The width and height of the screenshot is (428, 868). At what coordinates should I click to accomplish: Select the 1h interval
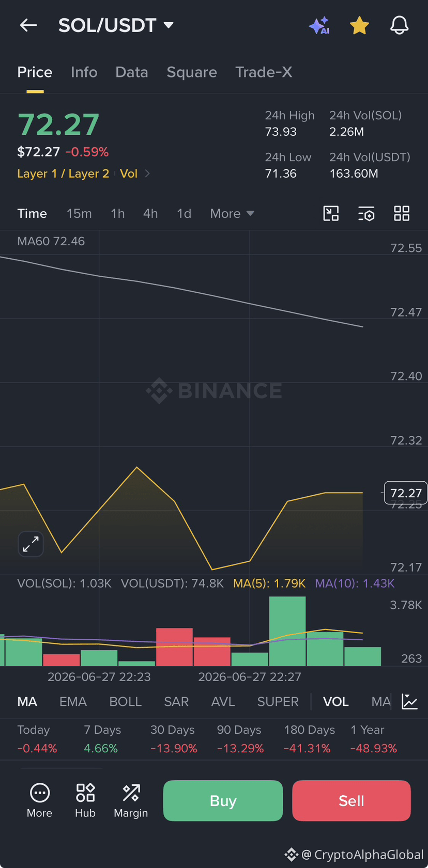[118, 213]
